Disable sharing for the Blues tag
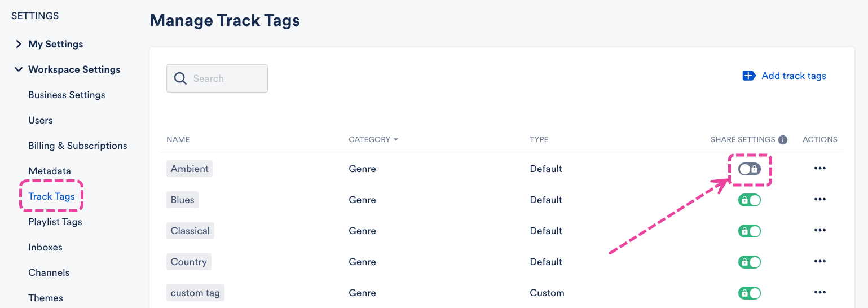The image size is (868, 308). pyautogui.click(x=750, y=200)
